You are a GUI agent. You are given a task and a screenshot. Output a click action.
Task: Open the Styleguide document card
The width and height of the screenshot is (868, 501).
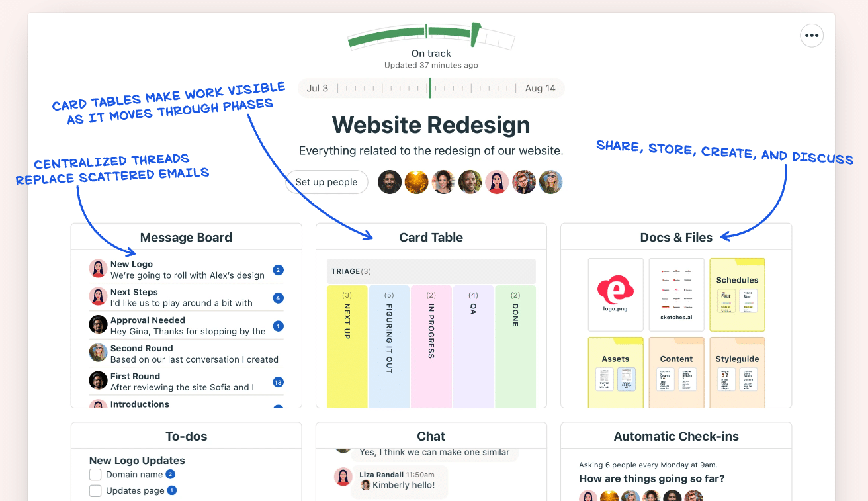point(736,371)
